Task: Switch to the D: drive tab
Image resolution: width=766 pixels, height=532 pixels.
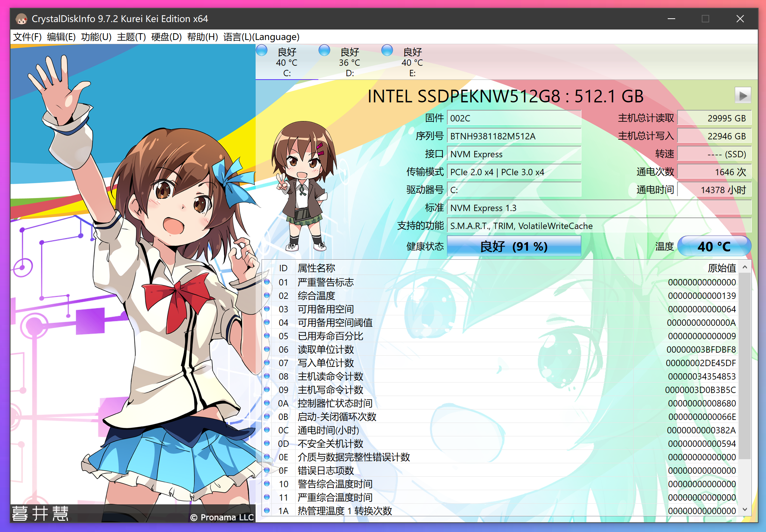Action: [349, 63]
